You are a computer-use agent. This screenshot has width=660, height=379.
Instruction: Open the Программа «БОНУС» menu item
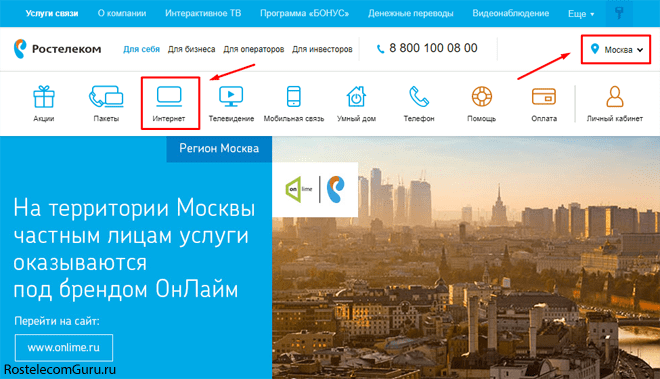click(304, 13)
